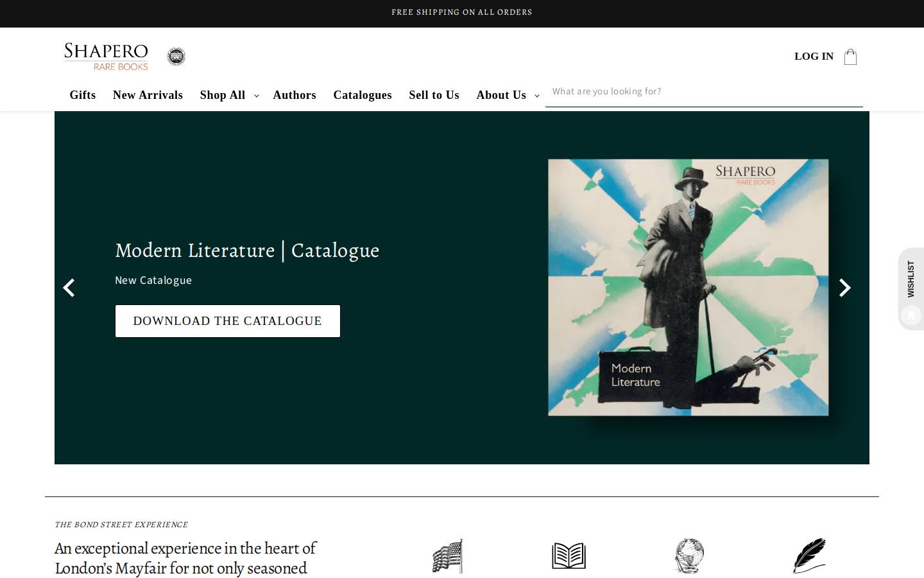The height and width of the screenshot is (578, 924).
Task: Open the shopping bag cart icon
Action: [x=850, y=57]
